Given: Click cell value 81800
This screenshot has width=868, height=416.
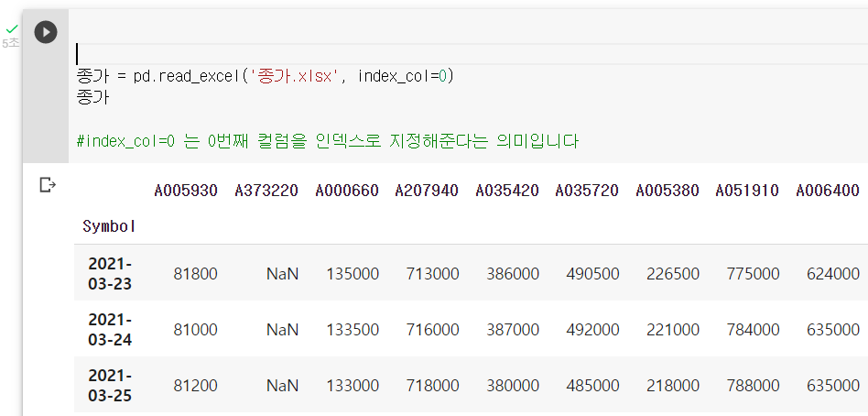Looking at the screenshot, I should (195, 274).
